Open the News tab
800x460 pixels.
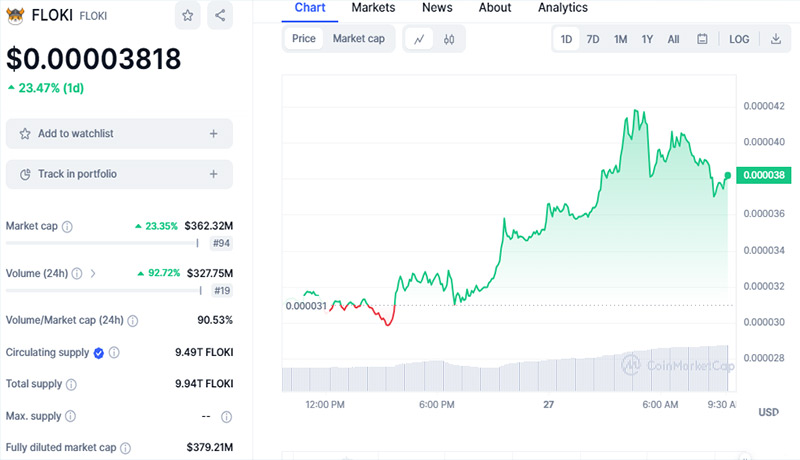437,8
